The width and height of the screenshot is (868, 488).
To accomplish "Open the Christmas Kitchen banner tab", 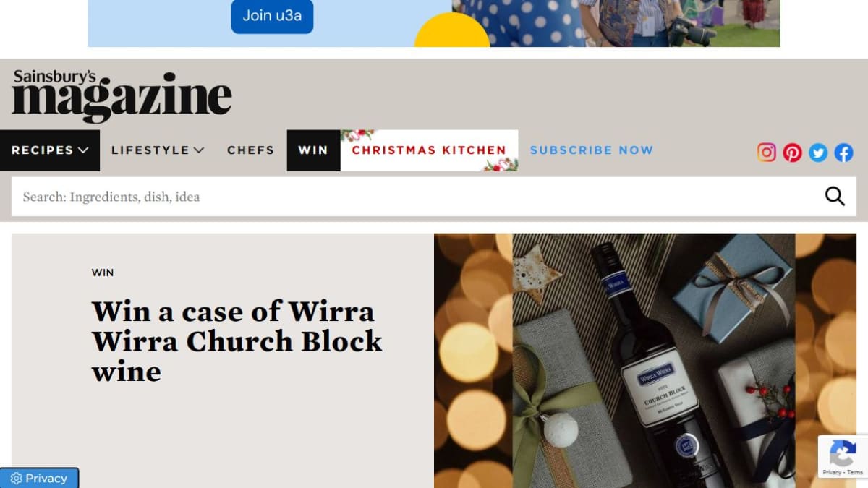I will 429,150.
